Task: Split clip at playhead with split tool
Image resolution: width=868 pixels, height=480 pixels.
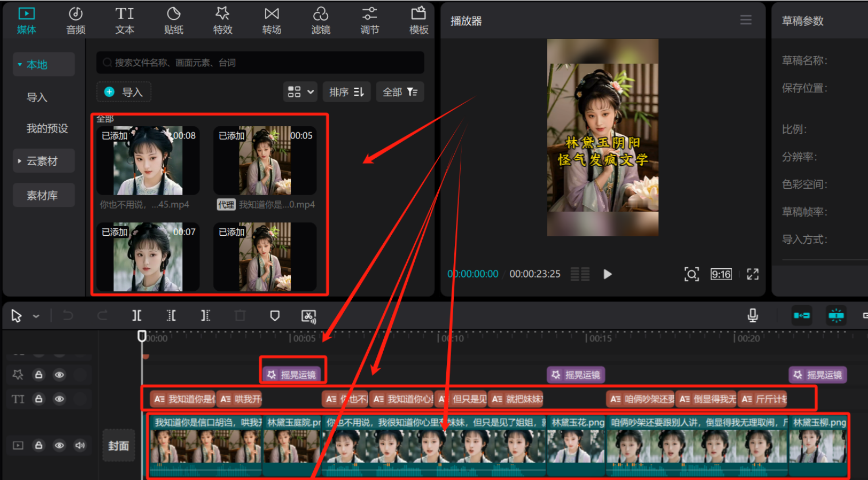Action: pyautogui.click(x=137, y=316)
